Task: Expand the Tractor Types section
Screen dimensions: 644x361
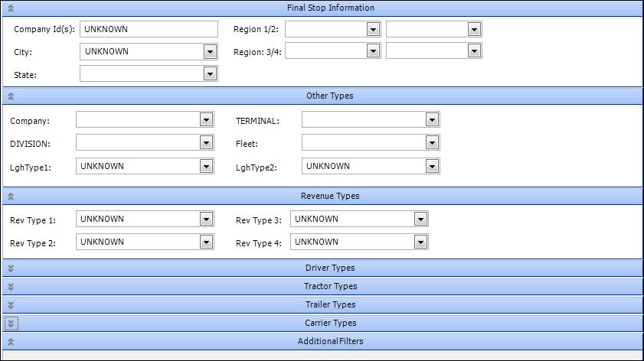Action: coord(11,286)
